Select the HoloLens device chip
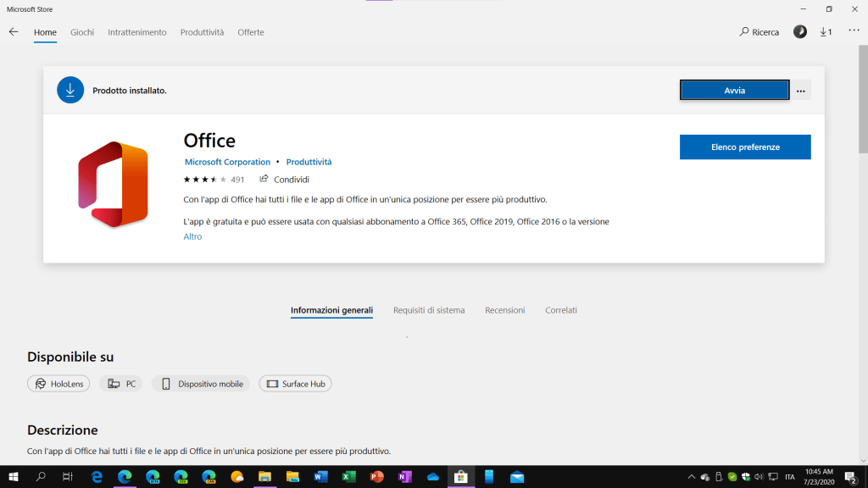The width and height of the screenshot is (868, 488). click(59, 384)
